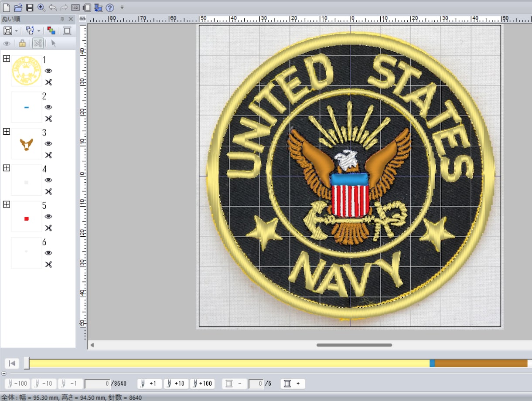The height and width of the screenshot is (401, 532).
Task: Toggle visibility of color layer 3
Action: coord(48,143)
